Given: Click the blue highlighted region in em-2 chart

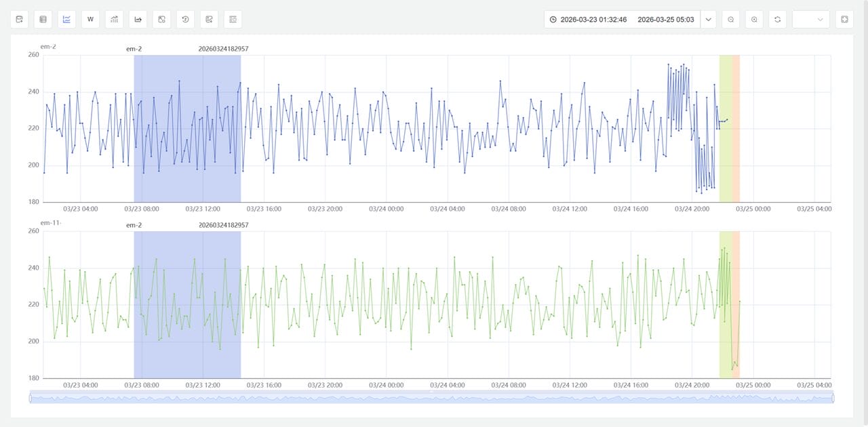Looking at the screenshot, I should (187, 129).
